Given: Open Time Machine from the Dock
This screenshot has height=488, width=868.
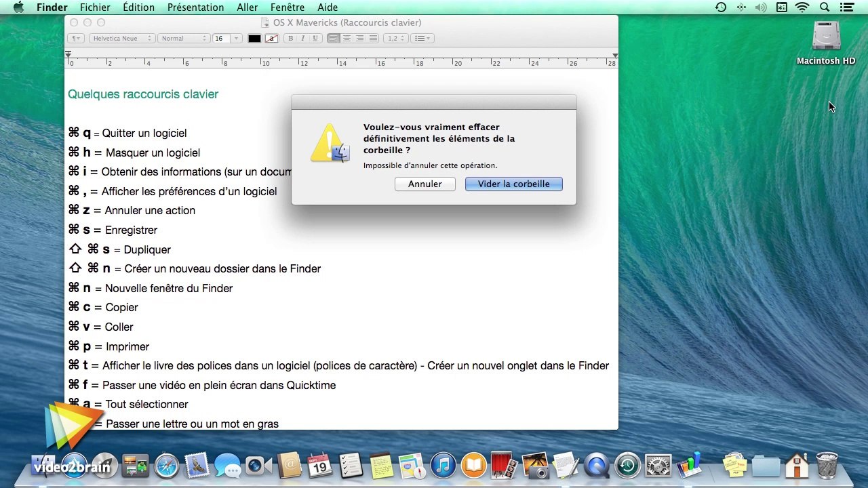Looking at the screenshot, I should coord(627,466).
